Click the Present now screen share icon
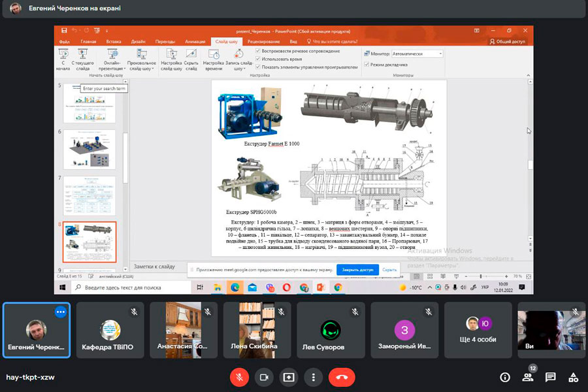 click(289, 377)
